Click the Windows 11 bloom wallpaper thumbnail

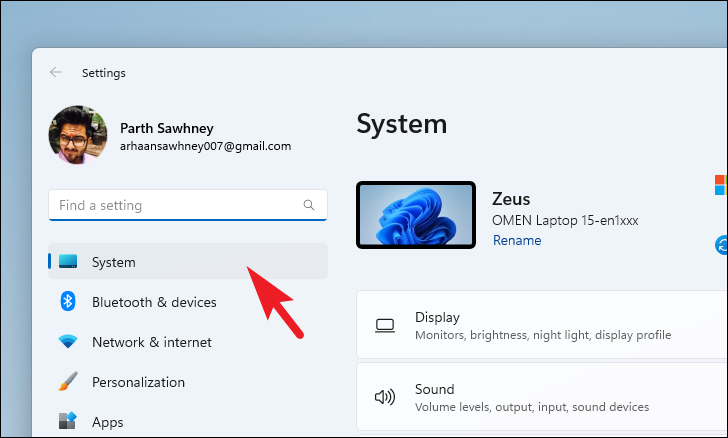tap(416, 215)
